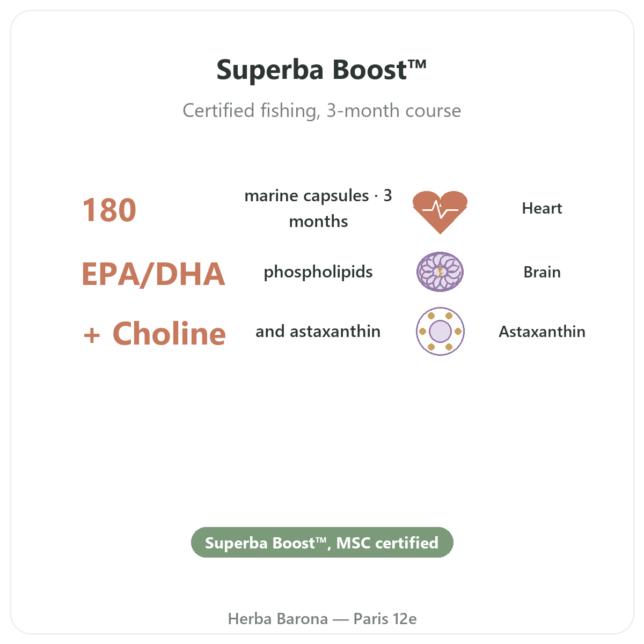Click the Superba Boost™, MSC certified badge
This screenshot has width=644, height=644.
click(322, 543)
